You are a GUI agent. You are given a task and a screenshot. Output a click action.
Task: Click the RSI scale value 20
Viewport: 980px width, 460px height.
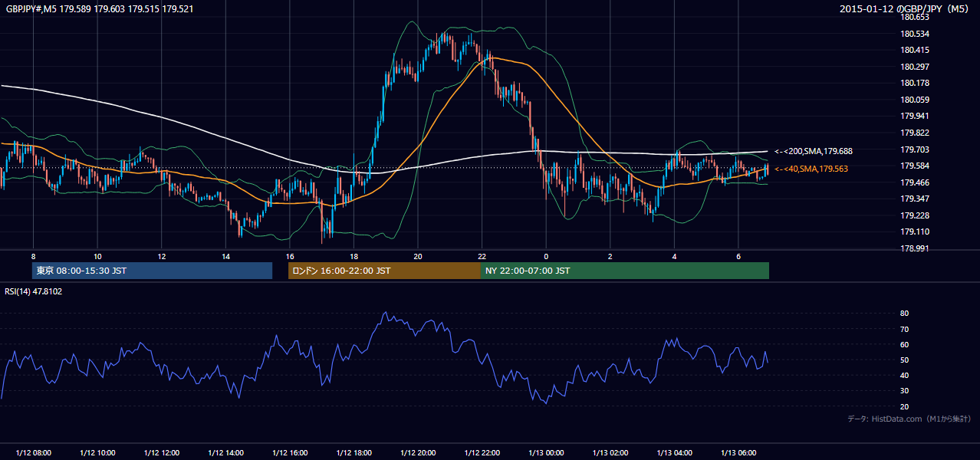coord(905,406)
